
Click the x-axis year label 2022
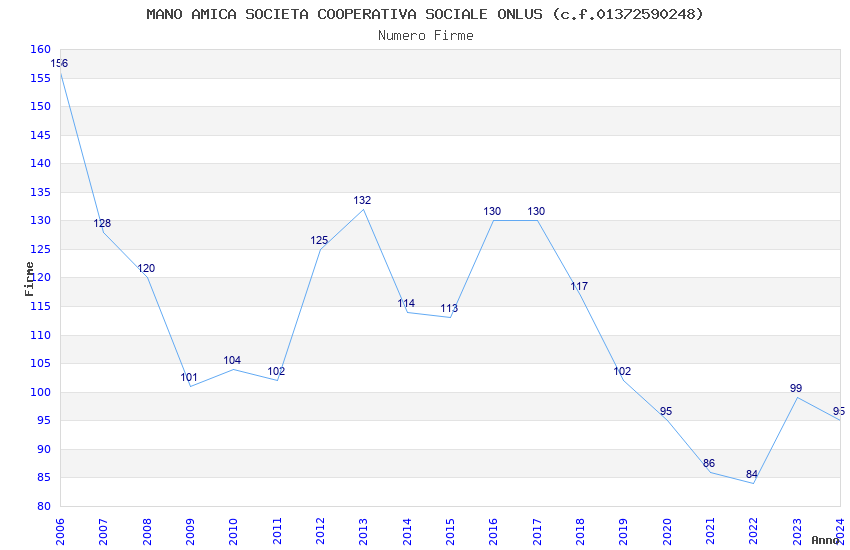[x=754, y=531]
